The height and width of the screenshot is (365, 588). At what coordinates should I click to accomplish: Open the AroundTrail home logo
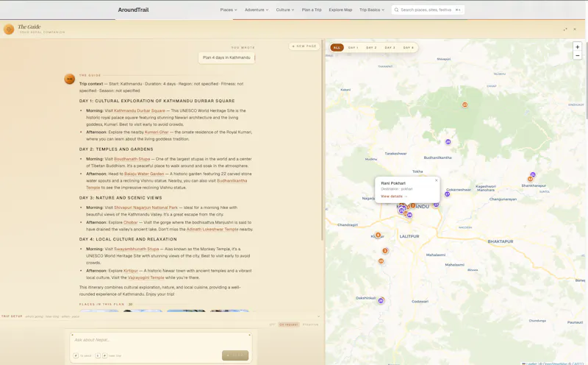133,10
